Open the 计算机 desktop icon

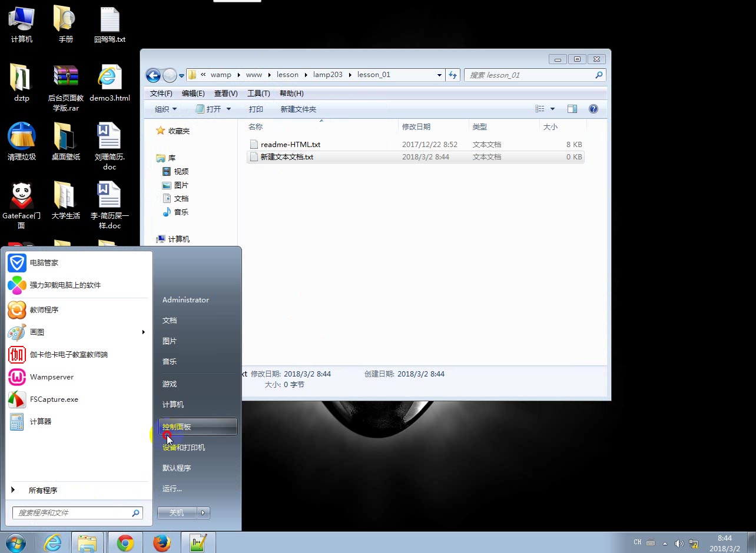click(x=21, y=24)
